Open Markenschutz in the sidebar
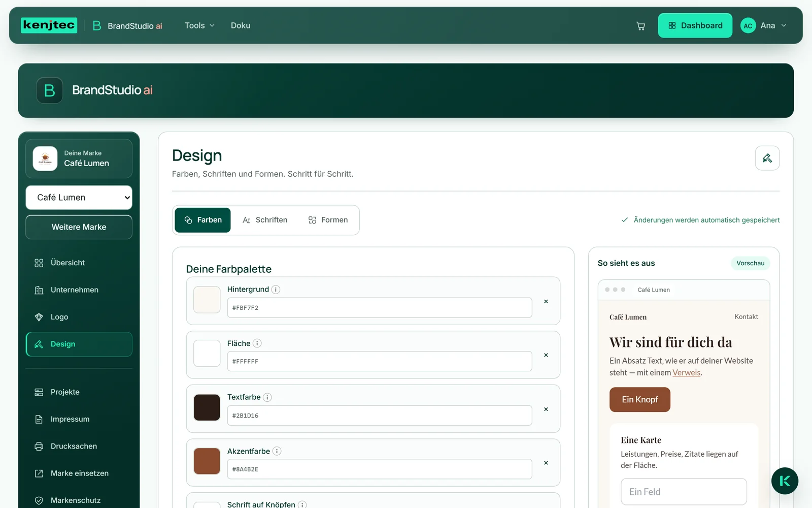Image resolution: width=812 pixels, height=508 pixels. [79, 500]
